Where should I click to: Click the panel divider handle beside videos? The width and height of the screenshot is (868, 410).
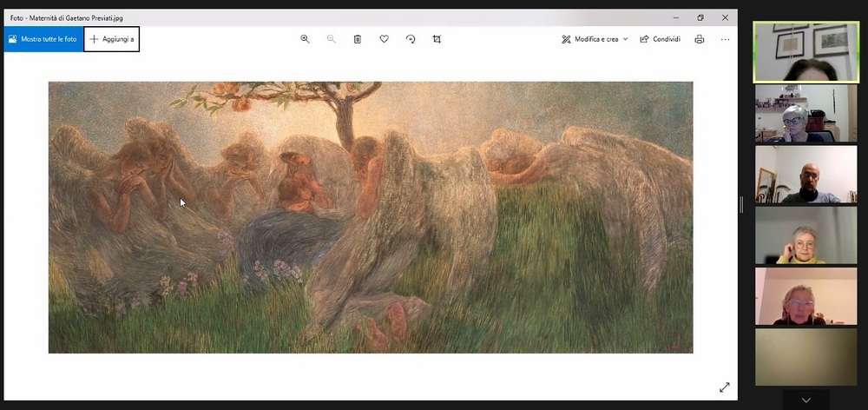(742, 205)
